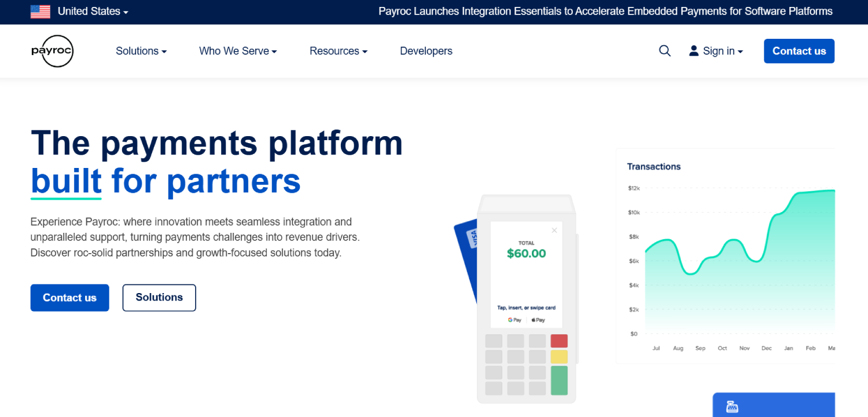
Task: Click the cash register icon on blue card
Action: 732,407
